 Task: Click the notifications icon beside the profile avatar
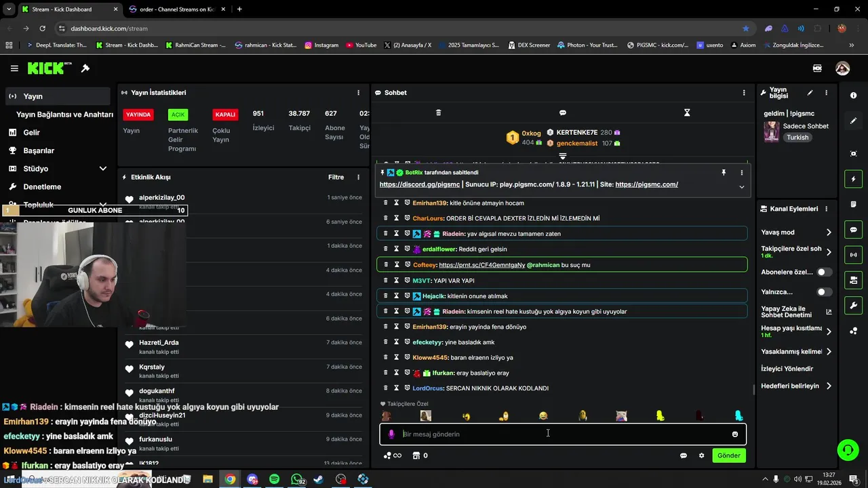click(x=817, y=68)
